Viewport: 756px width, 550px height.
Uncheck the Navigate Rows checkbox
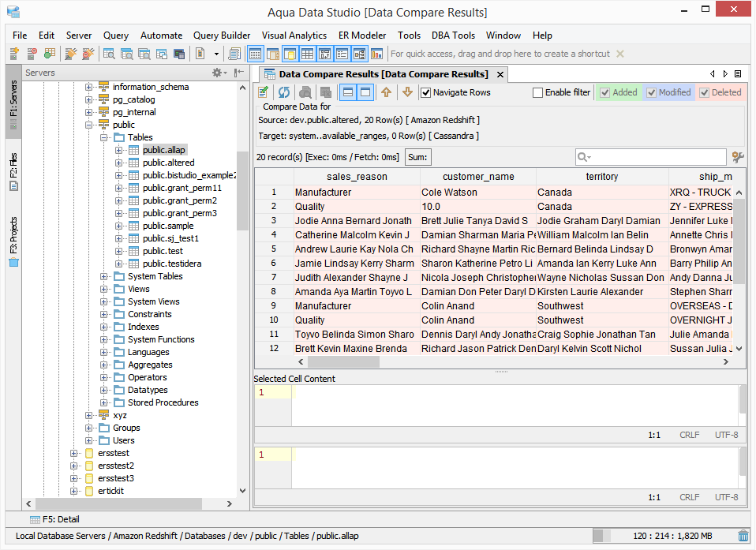coord(426,92)
